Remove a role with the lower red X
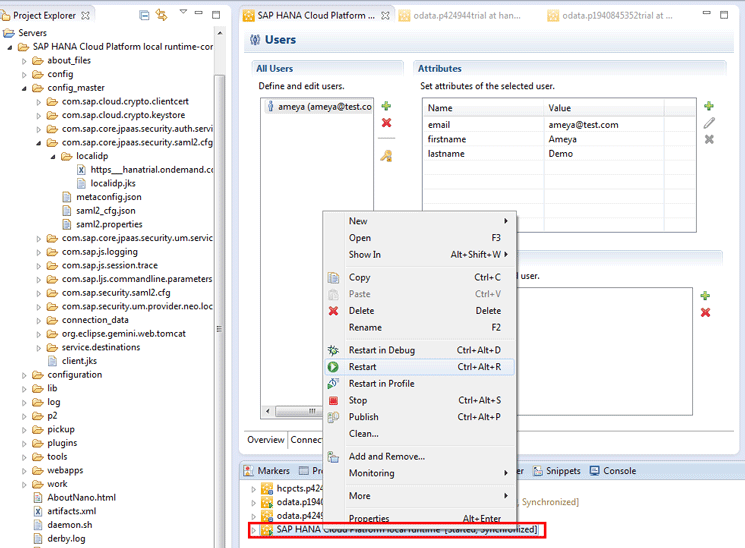 [x=705, y=312]
